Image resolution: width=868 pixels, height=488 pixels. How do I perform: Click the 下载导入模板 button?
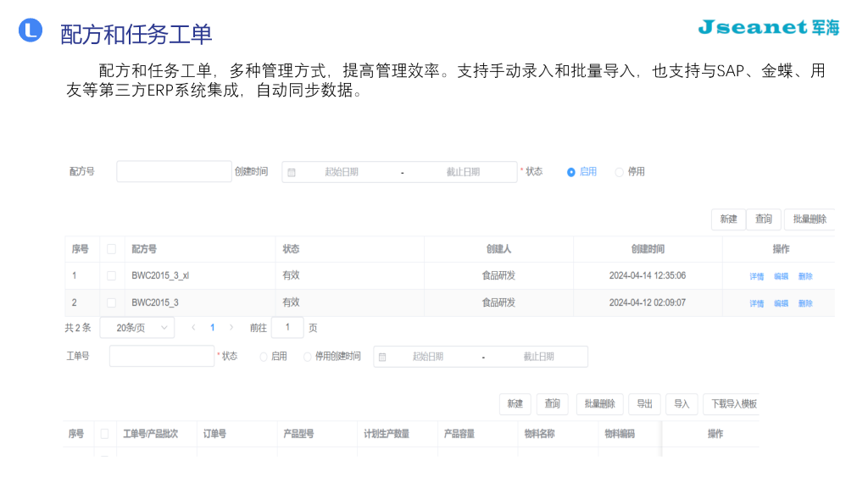click(x=731, y=404)
